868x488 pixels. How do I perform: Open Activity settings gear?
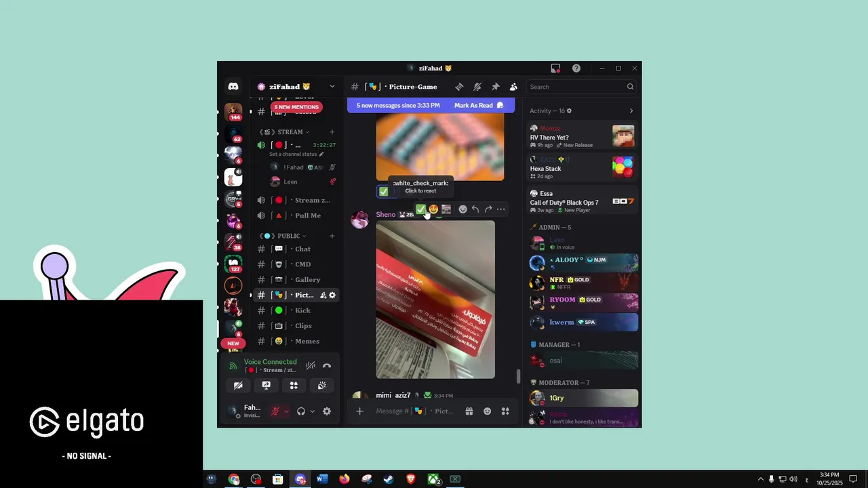(x=570, y=110)
